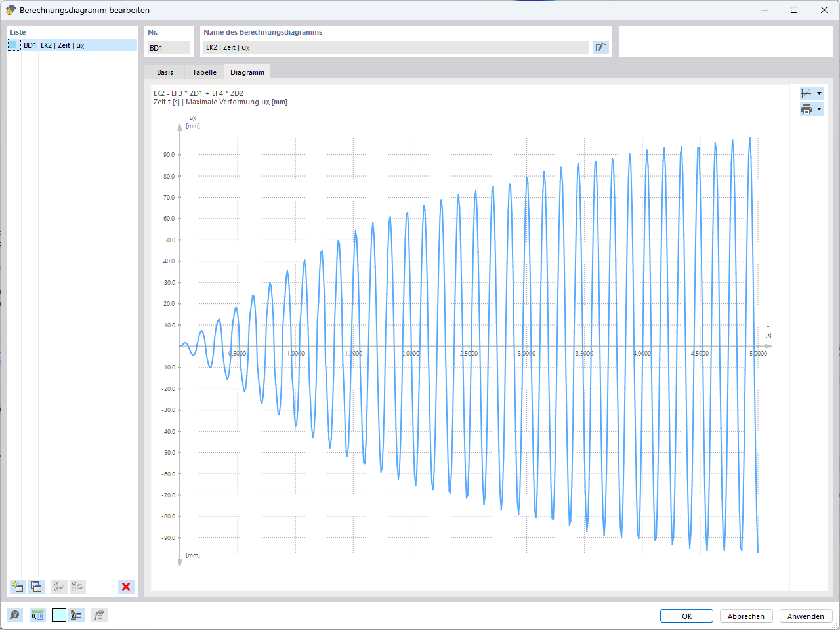This screenshot has width=840, height=630.
Task: Confirm with the OK button
Action: click(x=686, y=616)
